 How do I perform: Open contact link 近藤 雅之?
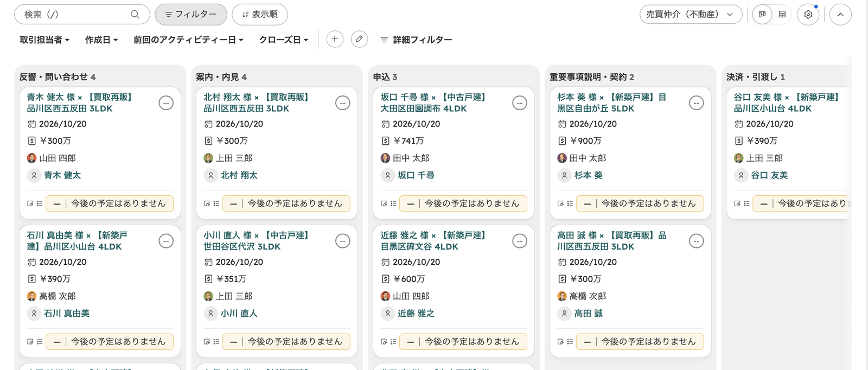tap(416, 314)
